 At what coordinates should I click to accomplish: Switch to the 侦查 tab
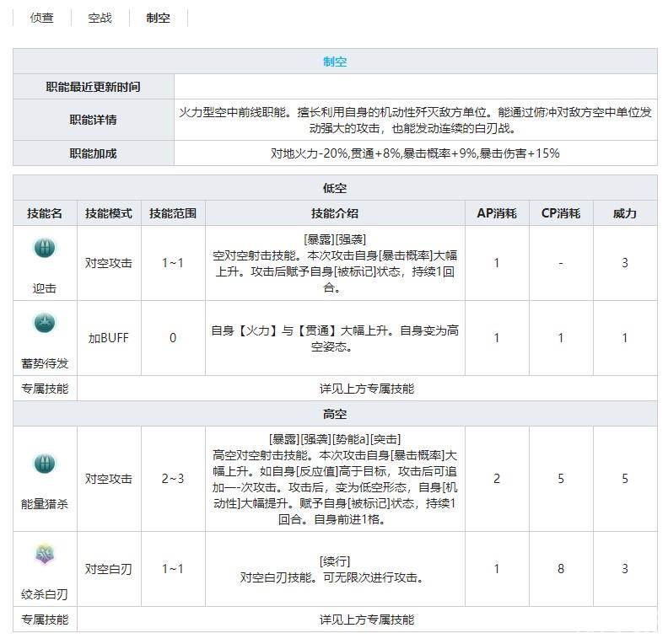(42, 18)
